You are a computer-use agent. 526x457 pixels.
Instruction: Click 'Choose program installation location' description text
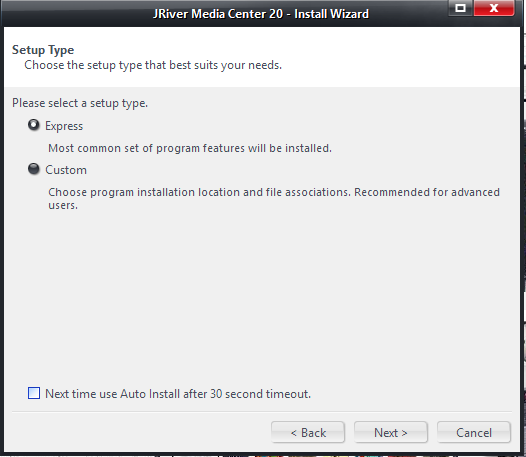click(x=274, y=198)
